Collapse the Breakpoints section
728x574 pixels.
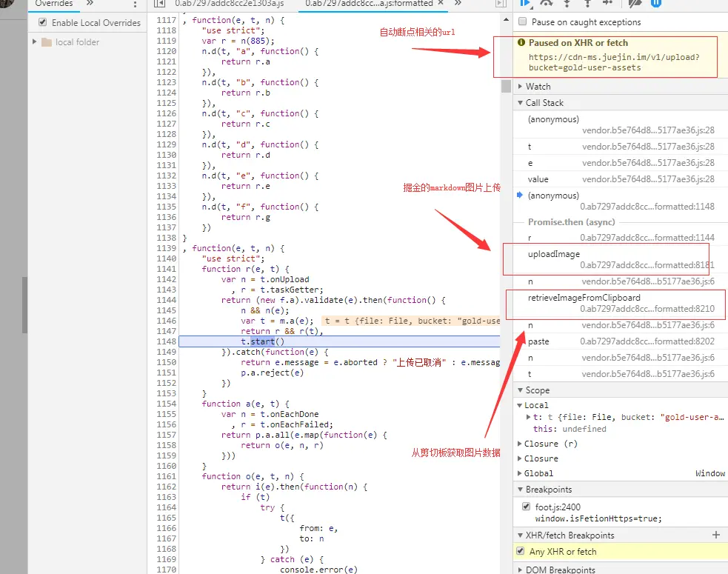521,490
